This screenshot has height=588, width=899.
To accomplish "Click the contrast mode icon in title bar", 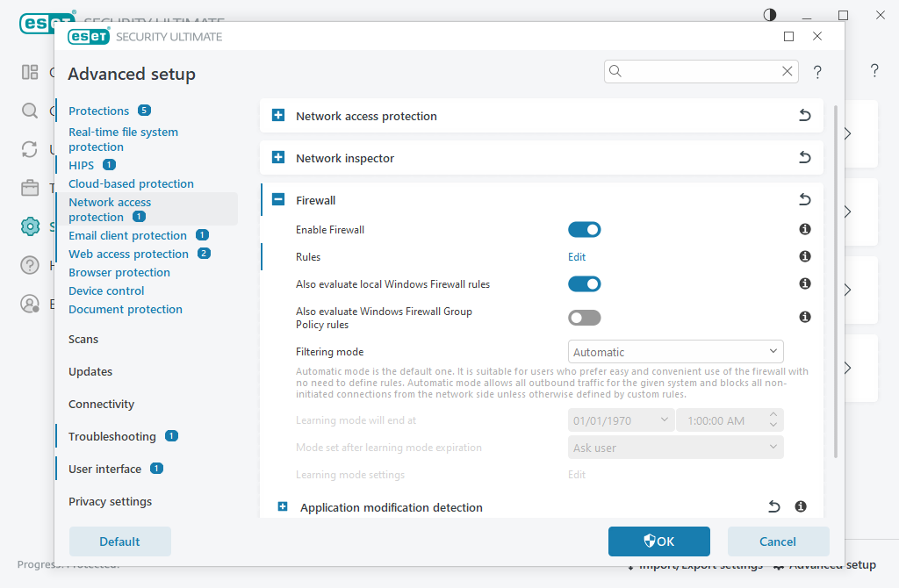I will (769, 15).
